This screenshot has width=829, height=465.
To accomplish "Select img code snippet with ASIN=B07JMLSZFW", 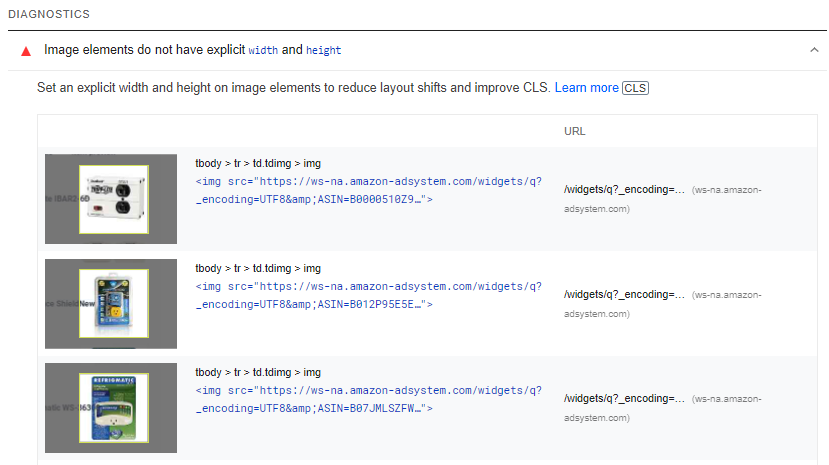I will coord(369,399).
